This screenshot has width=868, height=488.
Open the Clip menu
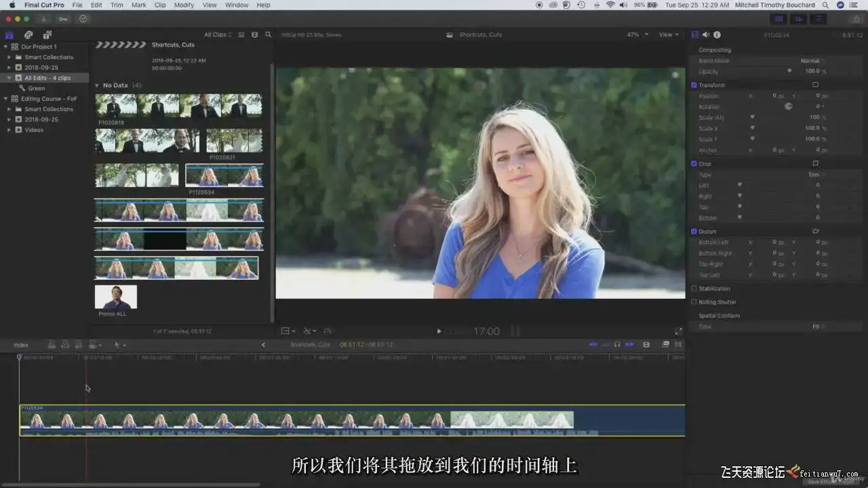click(160, 5)
